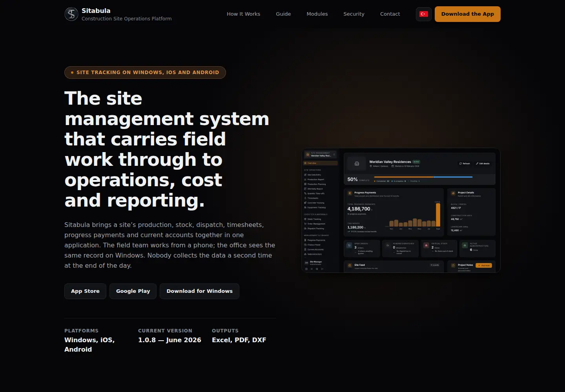Open the dashboard preview screenshot
The image size is (565, 392).
(x=401, y=211)
